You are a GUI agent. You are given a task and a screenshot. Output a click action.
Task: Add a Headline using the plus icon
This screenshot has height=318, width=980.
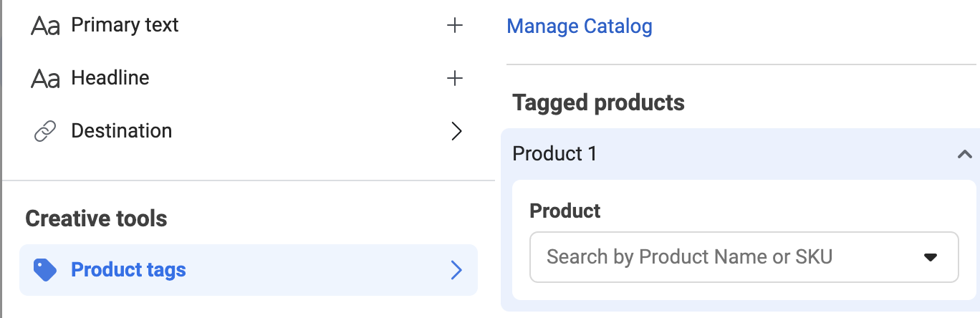[x=455, y=78]
